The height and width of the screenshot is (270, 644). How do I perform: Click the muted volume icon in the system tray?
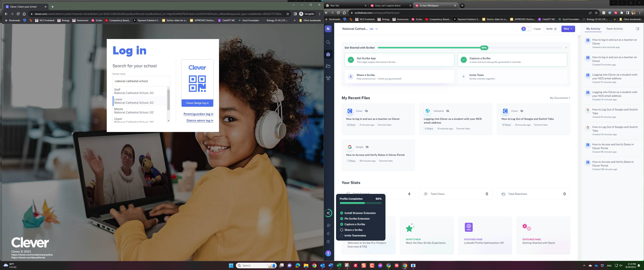(621, 265)
